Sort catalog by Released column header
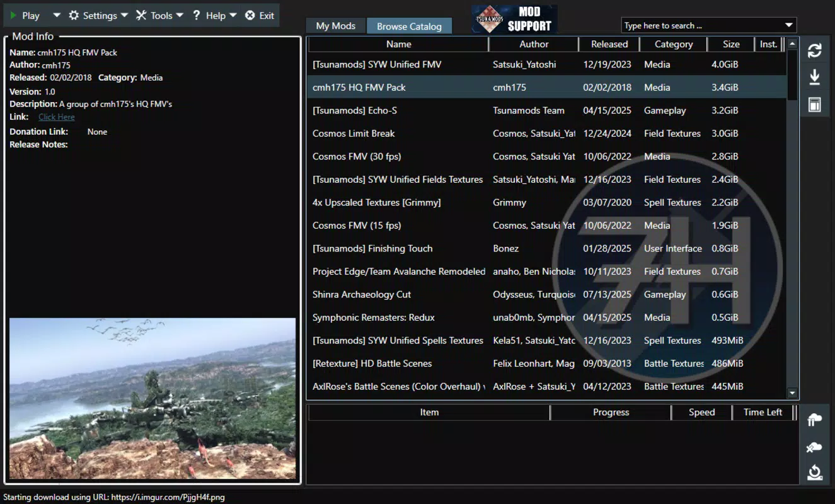 coord(609,44)
